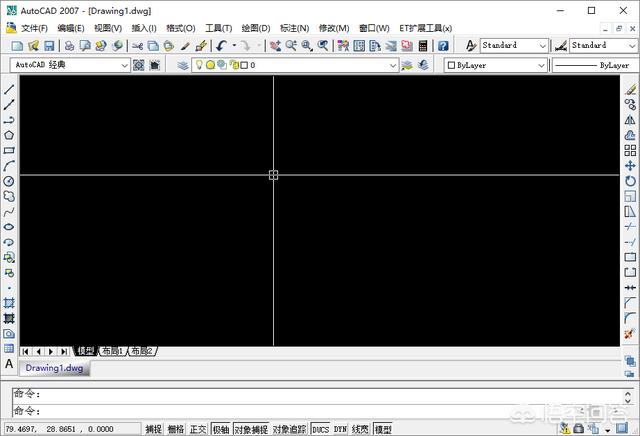Viewport: 640px width, 436px height.
Task: Select the Construction Line tool
Action: click(9, 105)
